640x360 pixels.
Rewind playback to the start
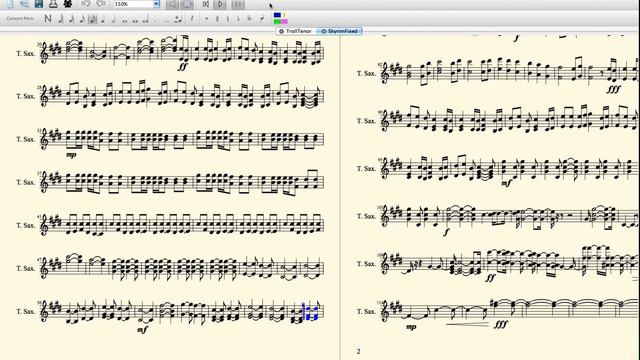(206, 4)
